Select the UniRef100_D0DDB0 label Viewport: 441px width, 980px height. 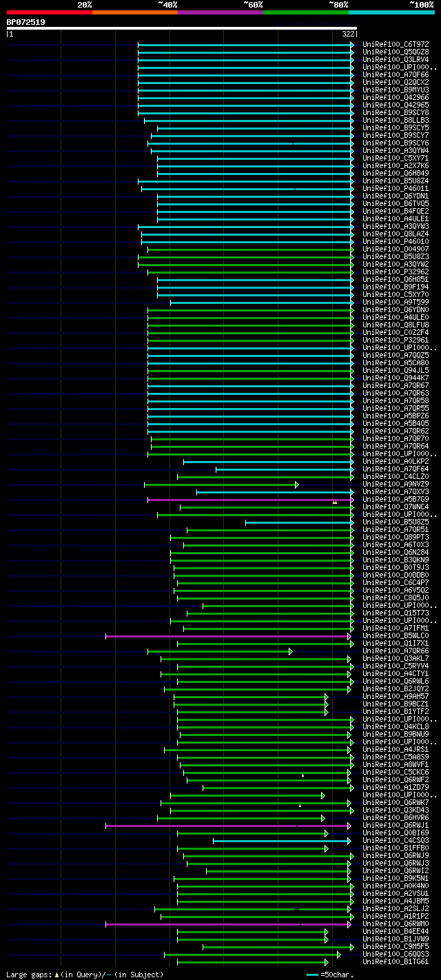pyautogui.click(x=396, y=575)
